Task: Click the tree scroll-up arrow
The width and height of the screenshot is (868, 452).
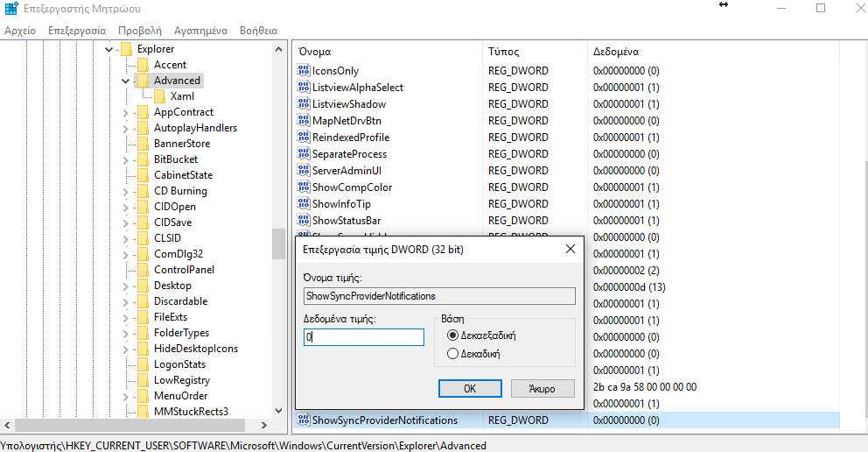Action: click(278, 49)
